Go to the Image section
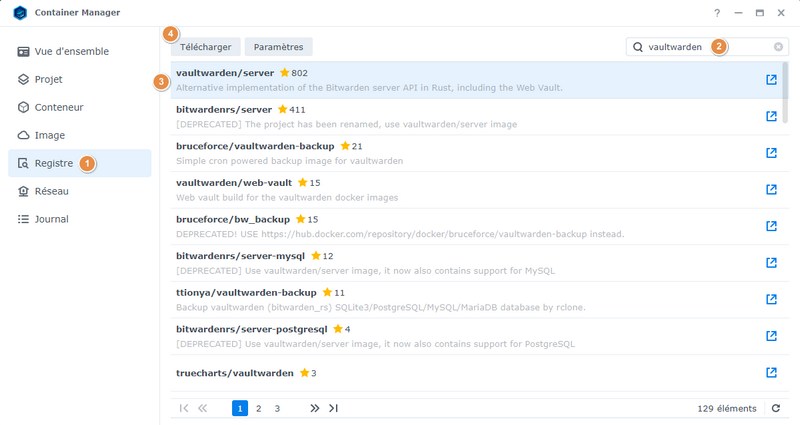800x425 pixels. [80, 135]
